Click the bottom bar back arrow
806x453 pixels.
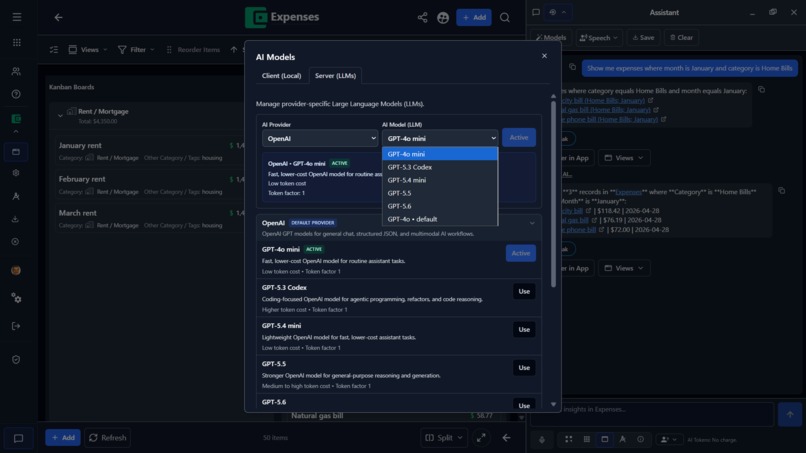coord(506,438)
